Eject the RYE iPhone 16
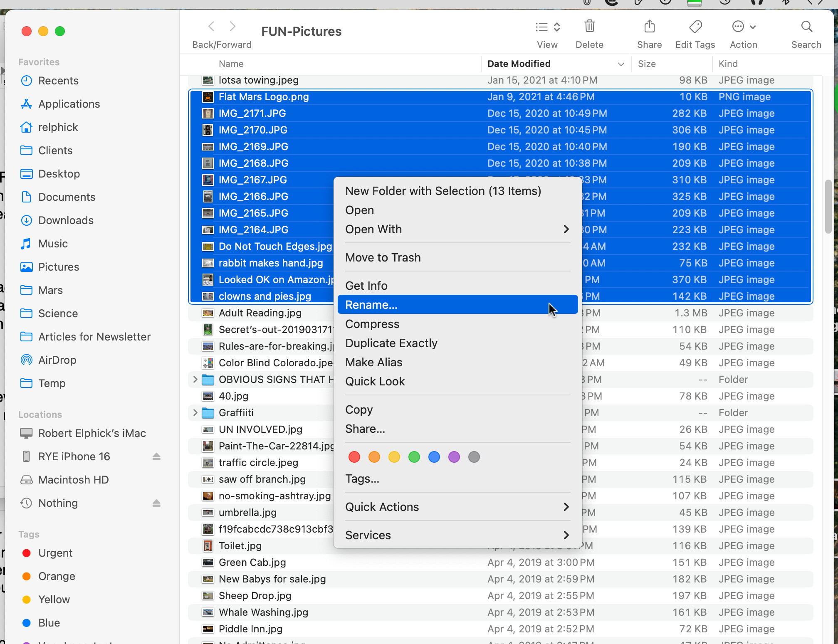The image size is (838, 644). point(156,456)
